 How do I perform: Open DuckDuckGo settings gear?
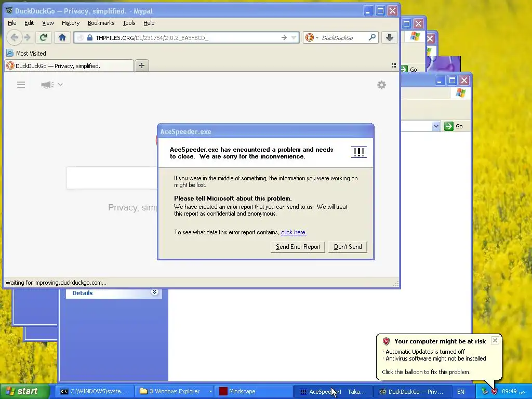click(382, 85)
